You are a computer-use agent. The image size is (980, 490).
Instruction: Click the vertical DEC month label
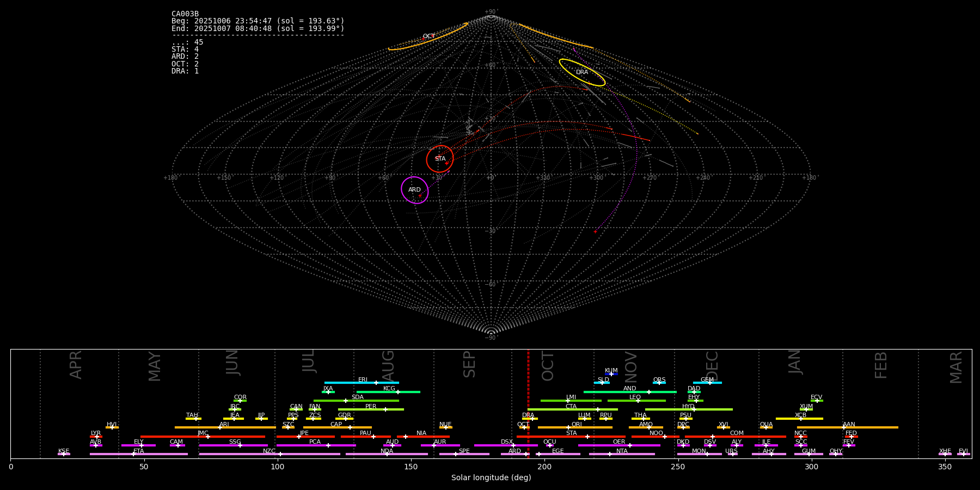click(x=712, y=365)
